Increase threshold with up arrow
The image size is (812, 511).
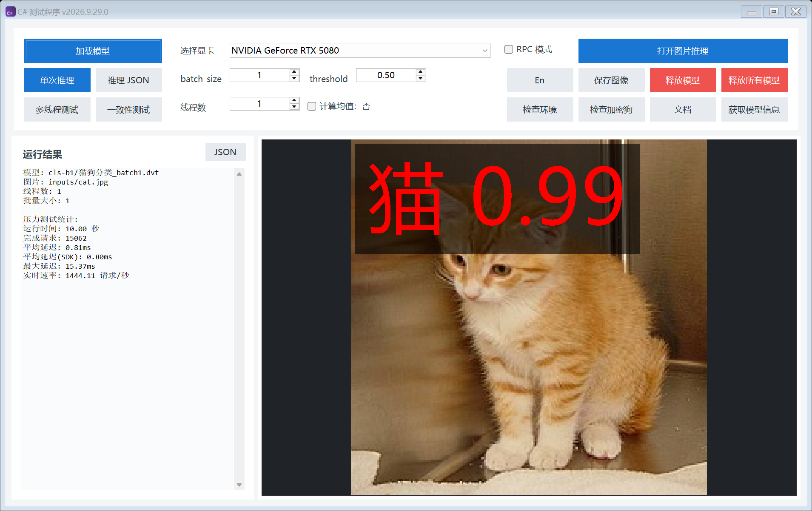click(x=421, y=72)
